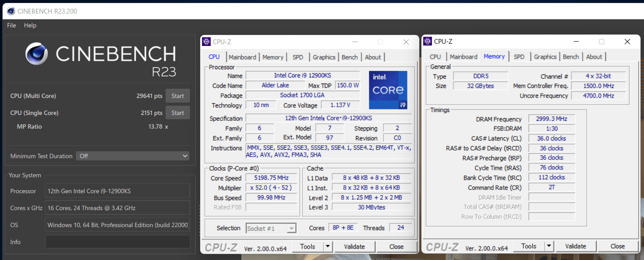
Task: Select the Mainboard tab in left CPU-Z window
Action: point(242,57)
